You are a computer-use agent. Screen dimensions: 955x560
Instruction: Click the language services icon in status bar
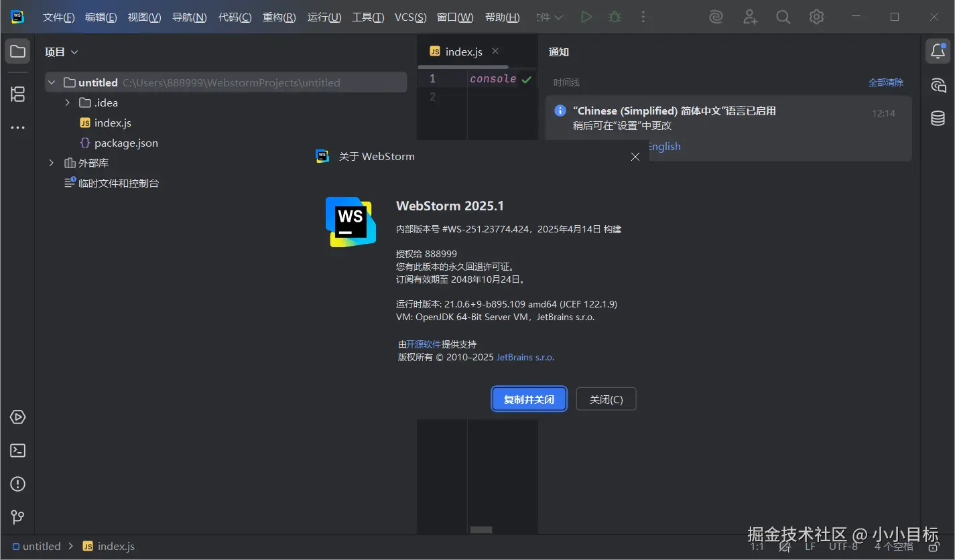click(785, 547)
